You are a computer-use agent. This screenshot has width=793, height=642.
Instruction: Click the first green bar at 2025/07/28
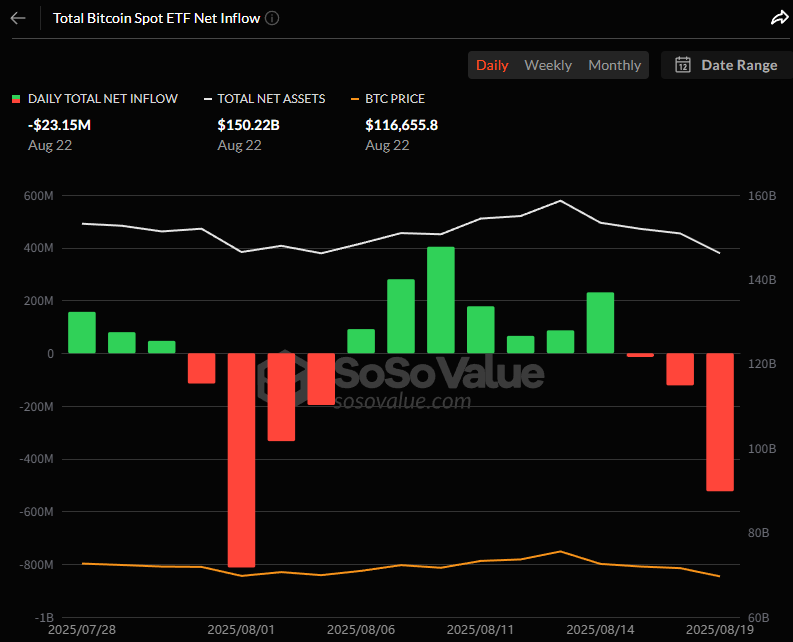click(82, 333)
